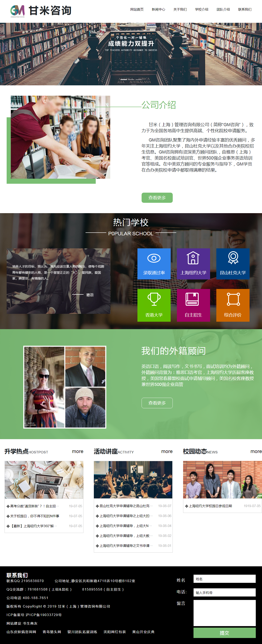Expand more for 升学热点 section

77,452
